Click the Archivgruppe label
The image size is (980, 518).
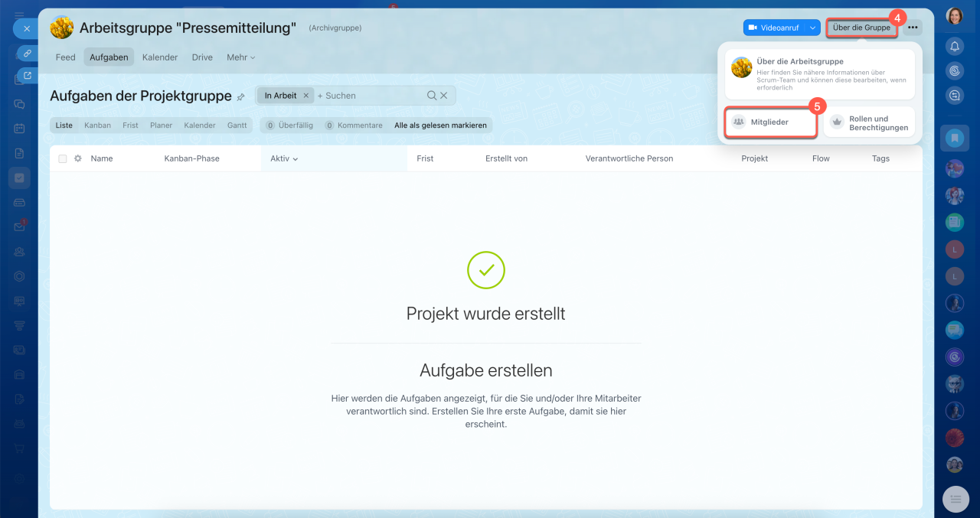click(x=335, y=28)
